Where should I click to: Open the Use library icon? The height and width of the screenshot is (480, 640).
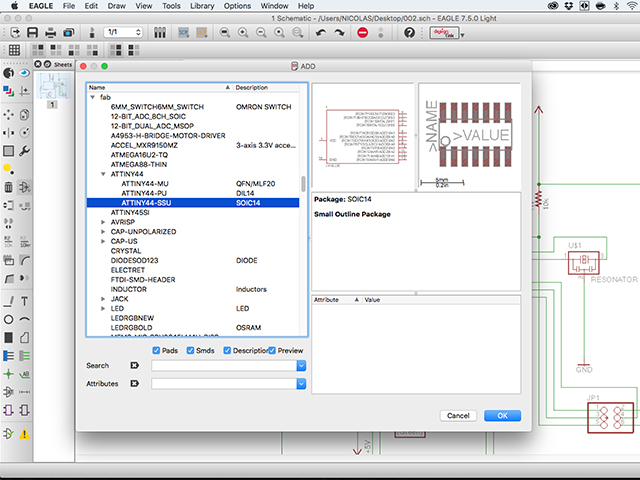(x=160, y=33)
